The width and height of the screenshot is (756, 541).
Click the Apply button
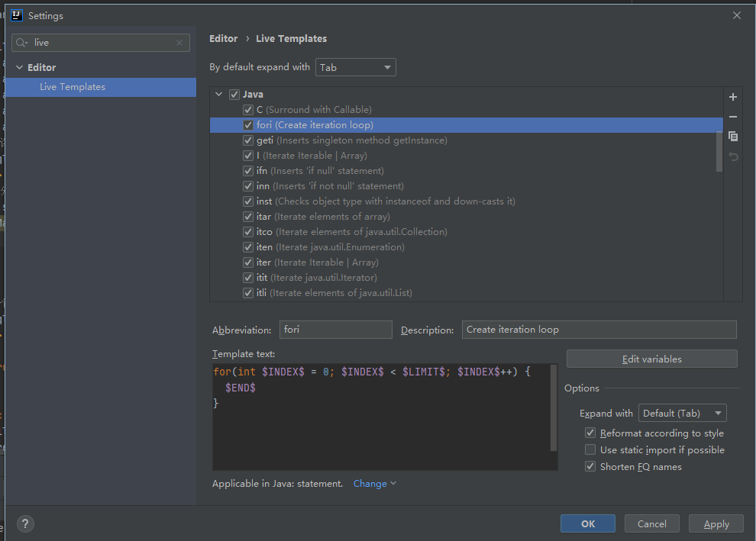pos(716,523)
